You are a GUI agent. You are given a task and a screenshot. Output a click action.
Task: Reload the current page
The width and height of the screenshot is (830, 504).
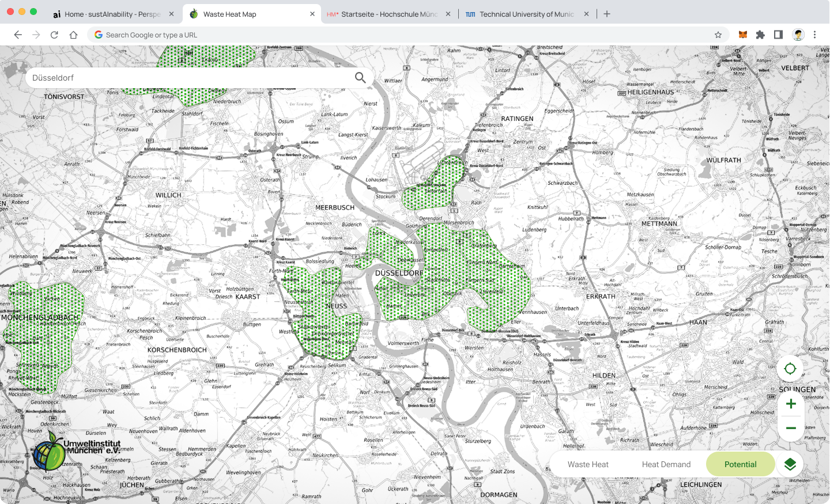[x=54, y=35]
